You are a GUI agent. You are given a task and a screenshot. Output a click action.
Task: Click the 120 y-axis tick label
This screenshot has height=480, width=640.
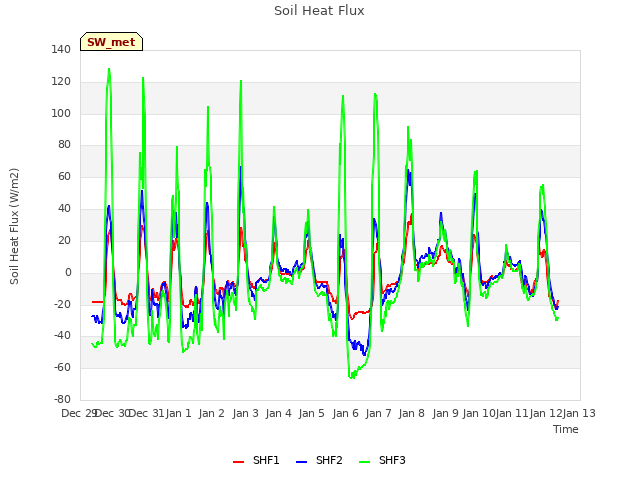[61, 81]
